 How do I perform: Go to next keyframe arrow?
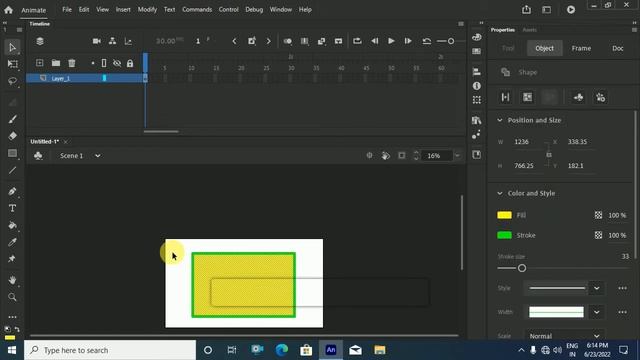268,41
